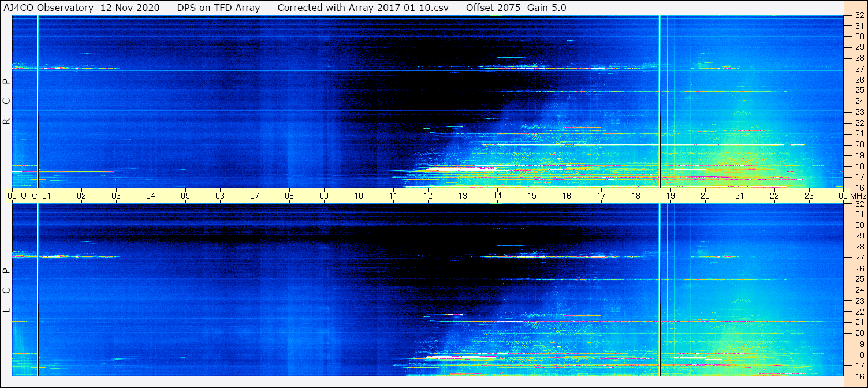The image size is (868, 388).
Task: Click the 27 MHz label on the upper RCP scale
Action: pyautogui.click(x=859, y=69)
